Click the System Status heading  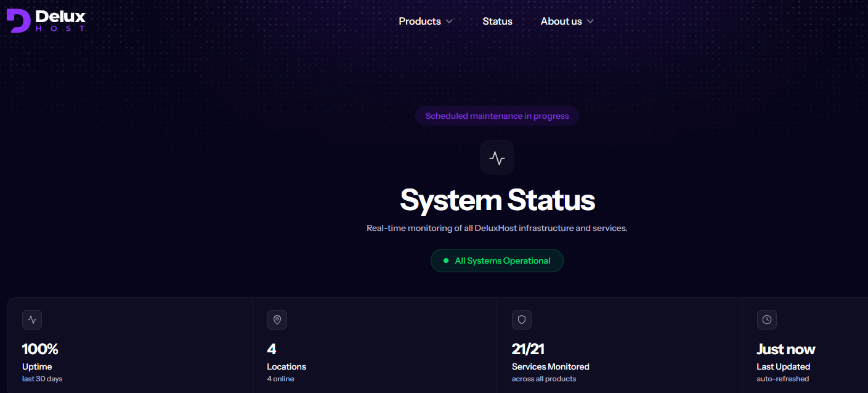[x=497, y=200]
